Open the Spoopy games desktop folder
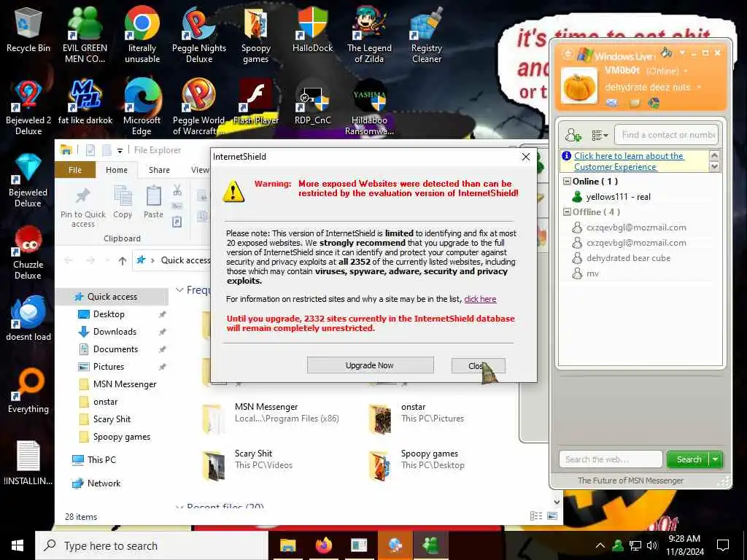The width and height of the screenshot is (747, 560). click(256, 34)
